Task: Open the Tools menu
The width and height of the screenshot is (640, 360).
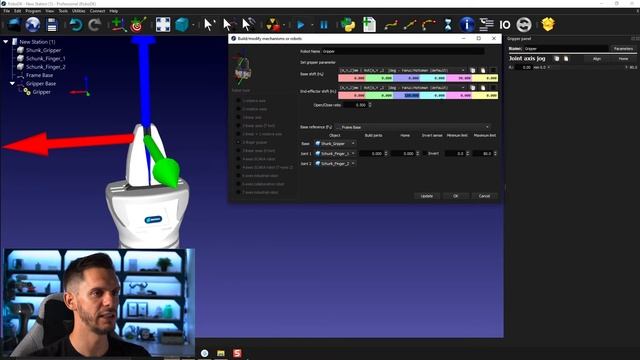Action: (63, 11)
